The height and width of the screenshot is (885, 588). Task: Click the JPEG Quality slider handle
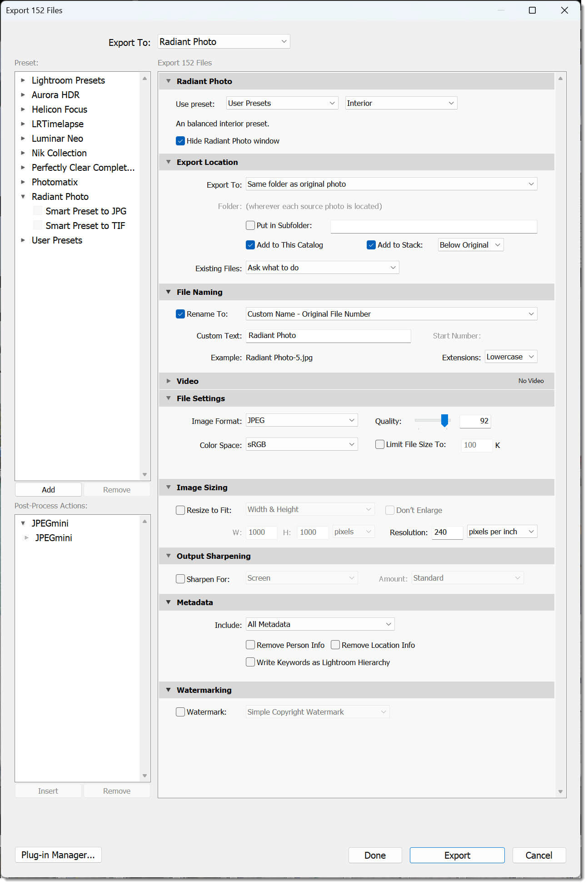[444, 421]
